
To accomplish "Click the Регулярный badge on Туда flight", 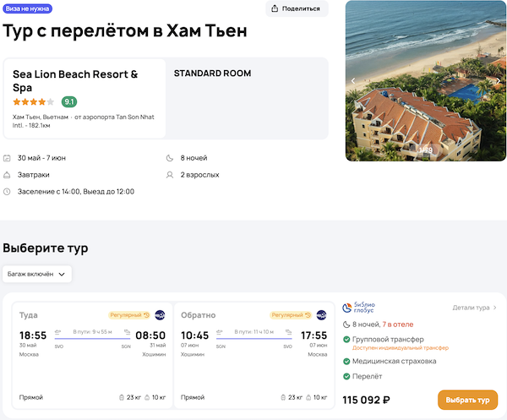I will (x=129, y=315).
